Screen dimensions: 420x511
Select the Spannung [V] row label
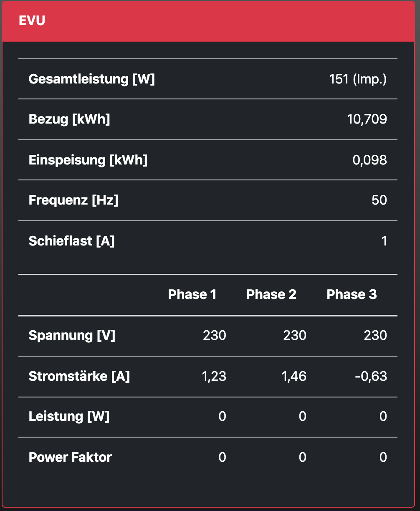72,335
